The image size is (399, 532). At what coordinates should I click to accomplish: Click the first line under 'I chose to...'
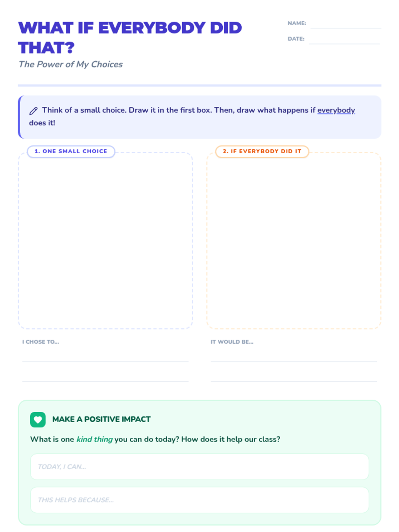[x=105, y=356]
